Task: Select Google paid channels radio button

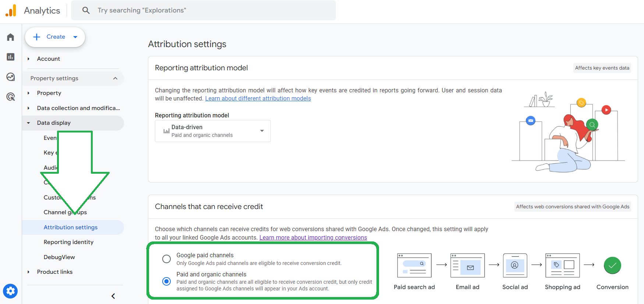Action: tap(167, 259)
